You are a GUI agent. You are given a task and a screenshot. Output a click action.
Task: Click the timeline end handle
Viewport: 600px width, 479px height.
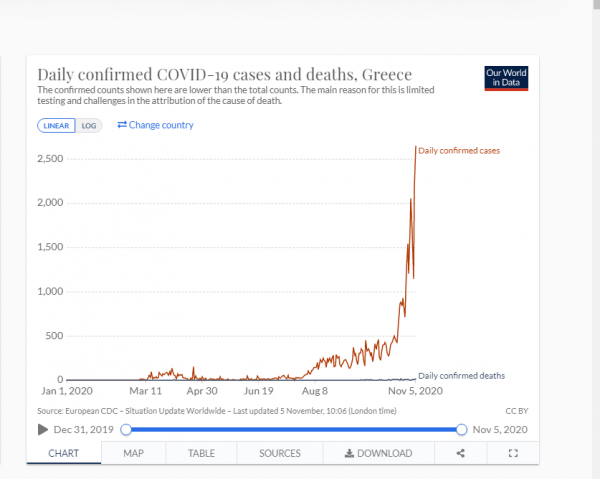click(461, 429)
